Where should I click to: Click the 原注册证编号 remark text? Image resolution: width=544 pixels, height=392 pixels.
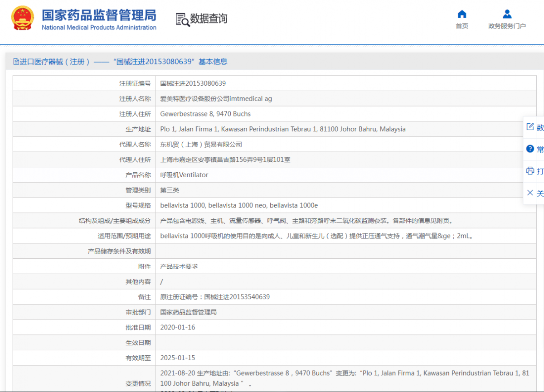point(215,297)
